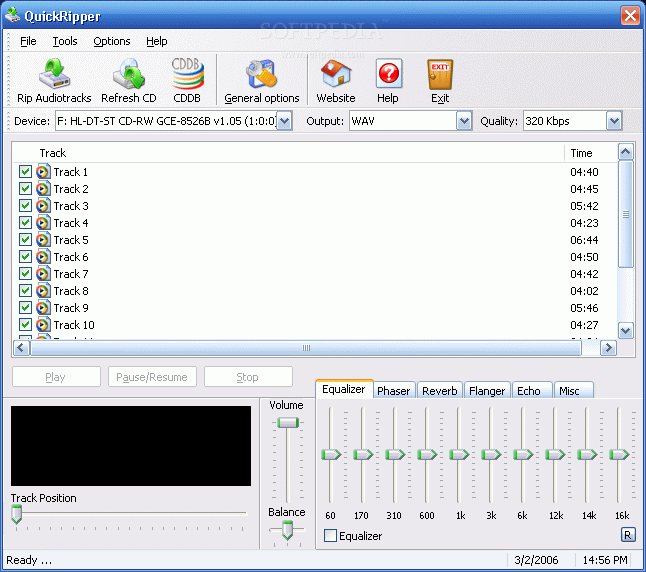The image size is (646, 572).
Task: Expand the Output format dropdown arrow
Action: click(x=464, y=121)
